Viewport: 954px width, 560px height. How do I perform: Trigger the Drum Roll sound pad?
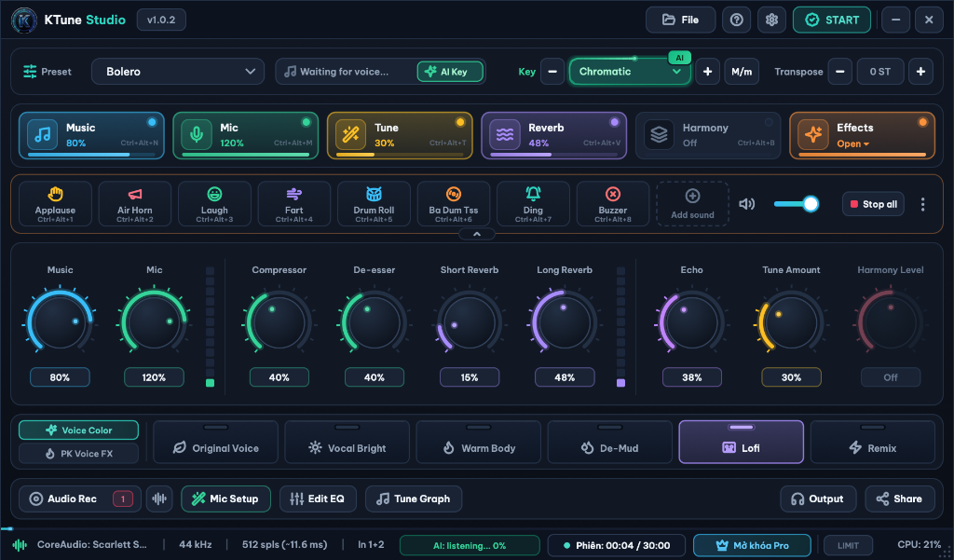pos(375,204)
